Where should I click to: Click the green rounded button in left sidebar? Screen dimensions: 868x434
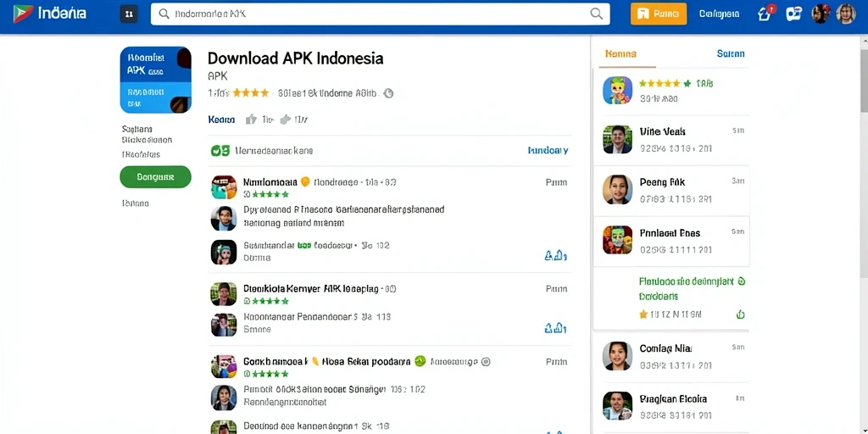coord(156,176)
